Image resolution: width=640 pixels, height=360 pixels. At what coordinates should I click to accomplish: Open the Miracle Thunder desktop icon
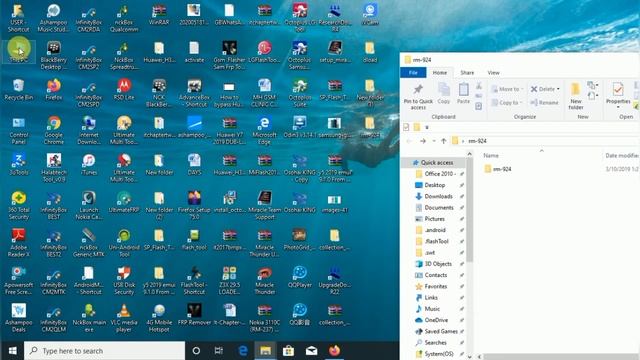(x=264, y=280)
